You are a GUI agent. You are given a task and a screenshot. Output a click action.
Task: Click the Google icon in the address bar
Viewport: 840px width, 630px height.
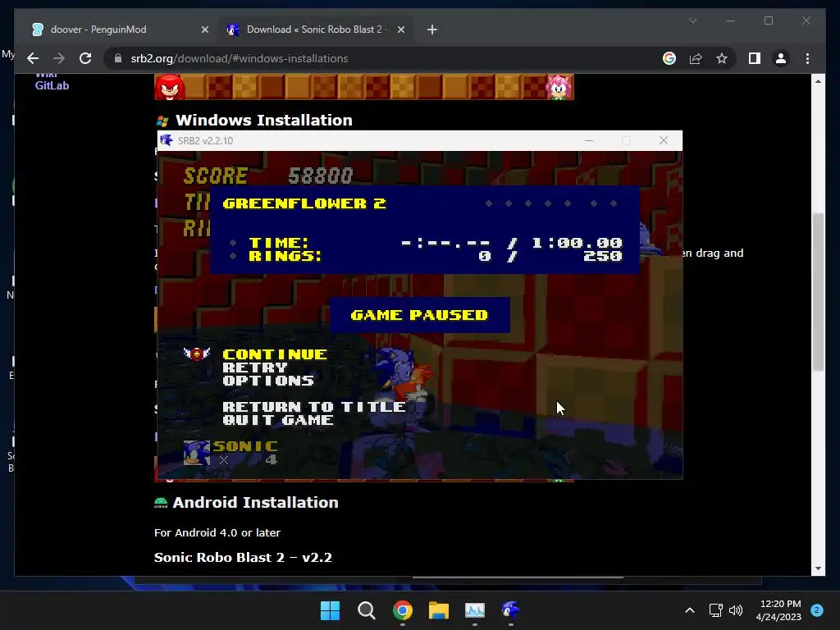pos(669,58)
